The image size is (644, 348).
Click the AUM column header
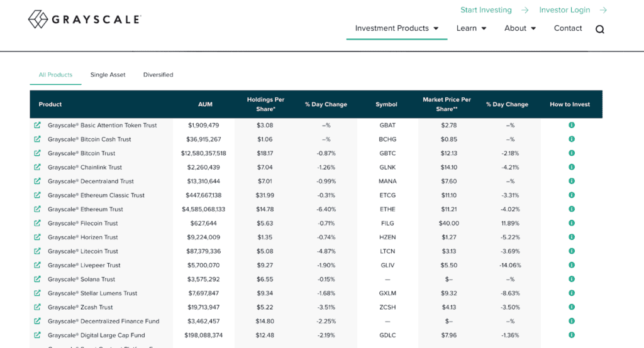(205, 104)
